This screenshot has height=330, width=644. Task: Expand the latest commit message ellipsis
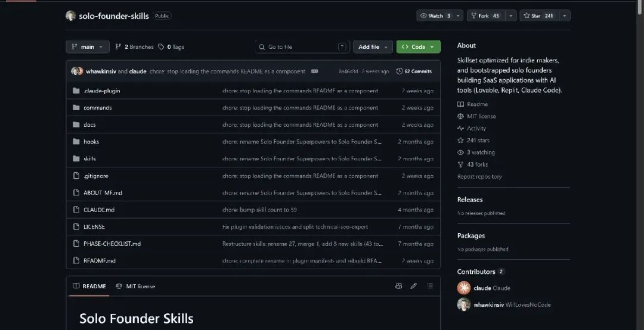pos(315,71)
